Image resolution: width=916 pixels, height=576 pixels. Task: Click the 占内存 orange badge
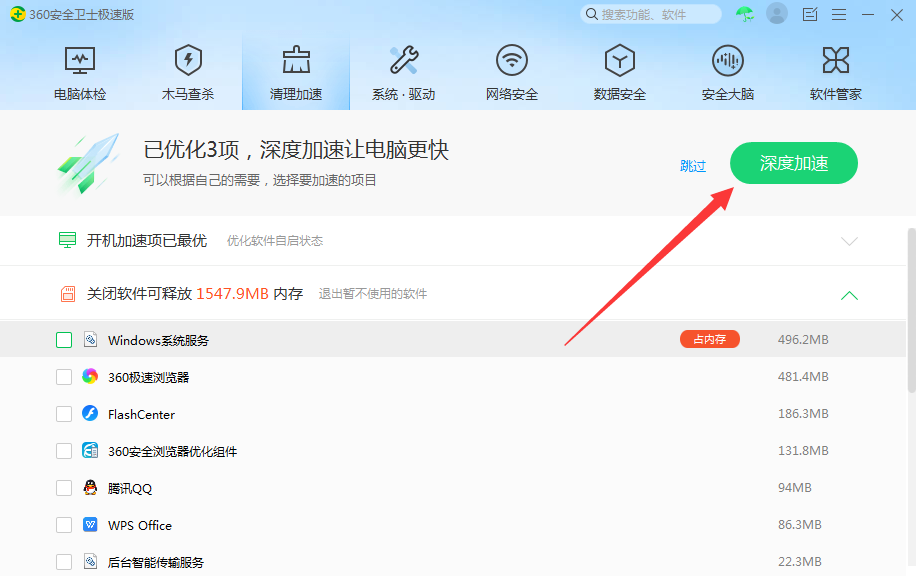coord(710,339)
